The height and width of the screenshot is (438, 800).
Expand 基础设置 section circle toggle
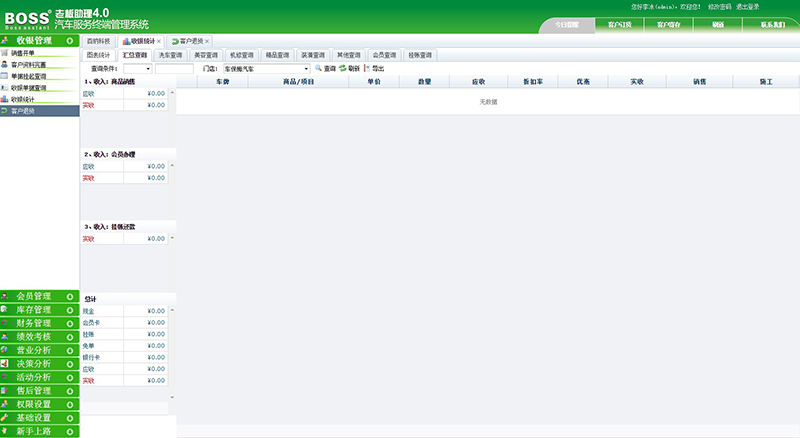pyautogui.click(x=70, y=418)
